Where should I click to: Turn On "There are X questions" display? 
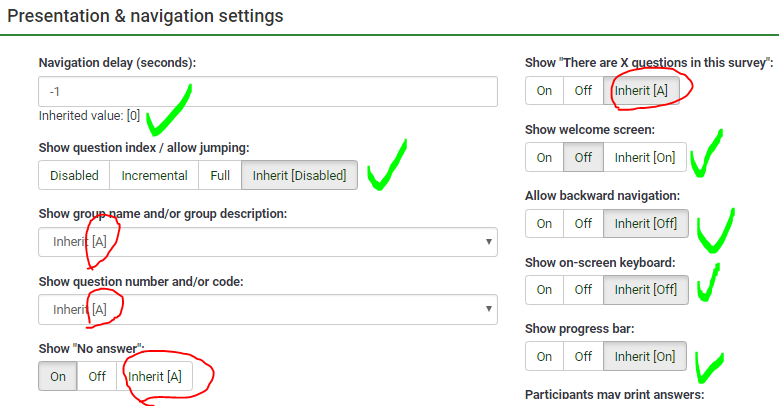coord(544,90)
